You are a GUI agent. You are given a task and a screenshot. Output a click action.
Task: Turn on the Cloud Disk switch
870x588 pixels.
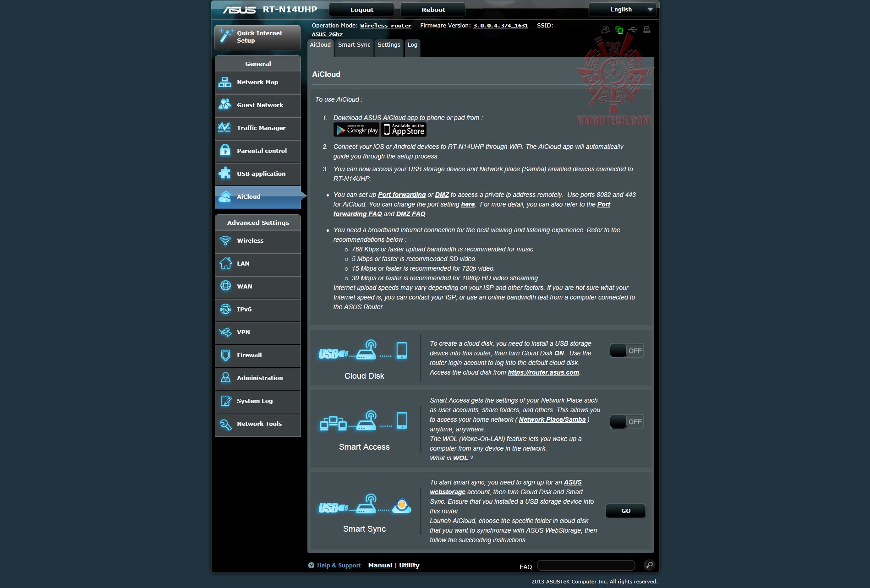[x=626, y=351]
